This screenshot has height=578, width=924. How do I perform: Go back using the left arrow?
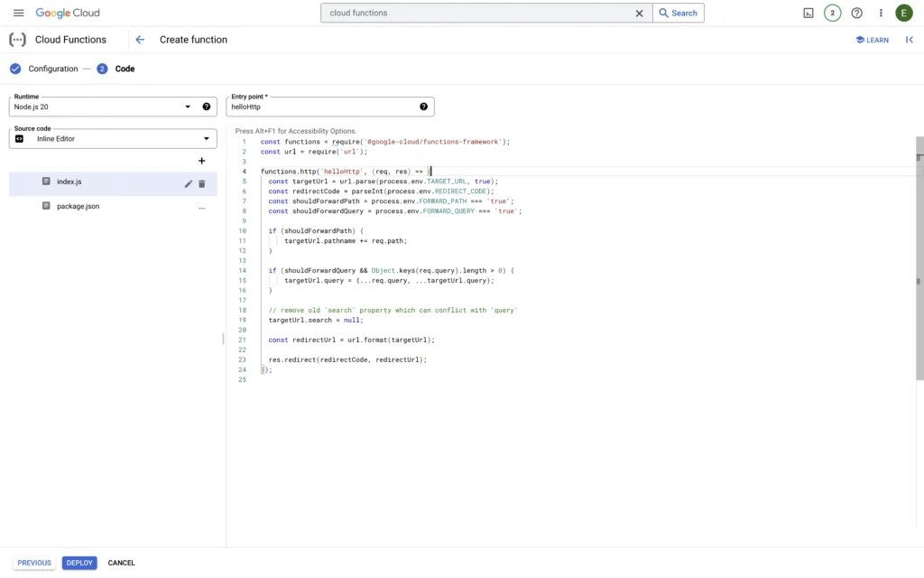pyautogui.click(x=140, y=40)
